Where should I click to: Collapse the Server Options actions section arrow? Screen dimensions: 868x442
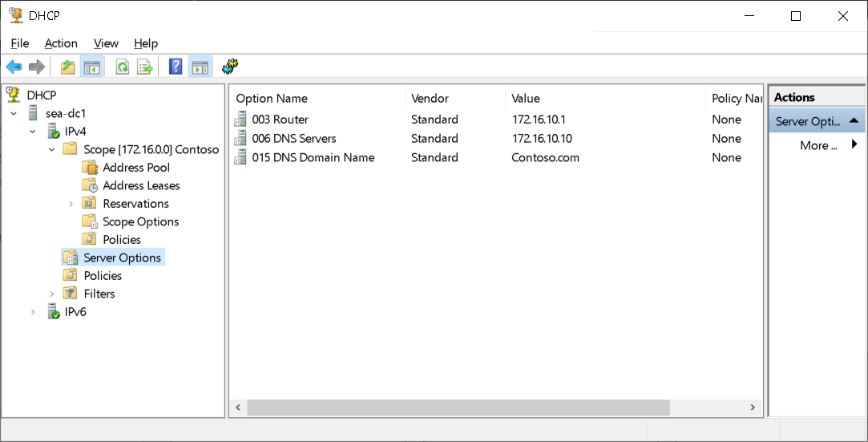pos(854,121)
